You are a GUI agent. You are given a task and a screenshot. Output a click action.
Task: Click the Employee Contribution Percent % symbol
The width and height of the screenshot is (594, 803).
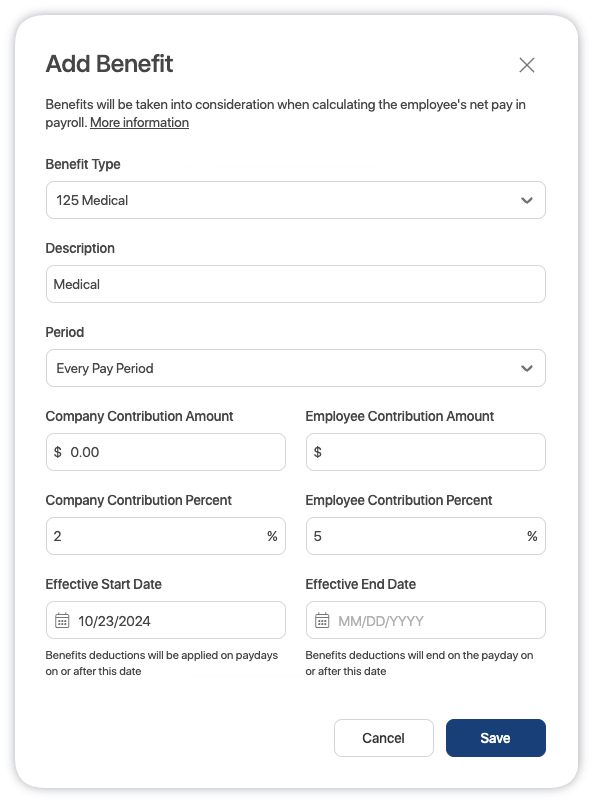pos(532,536)
